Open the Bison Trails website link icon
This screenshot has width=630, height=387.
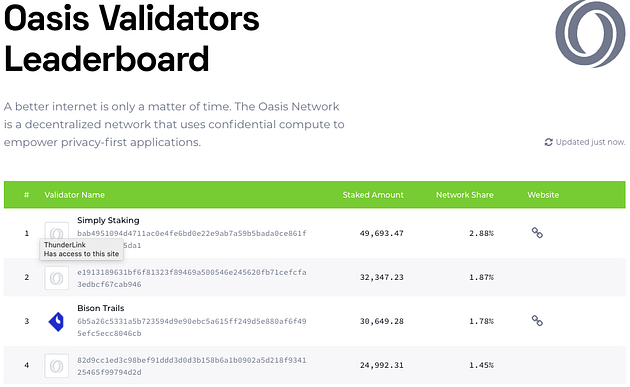[x=537, y=321]
